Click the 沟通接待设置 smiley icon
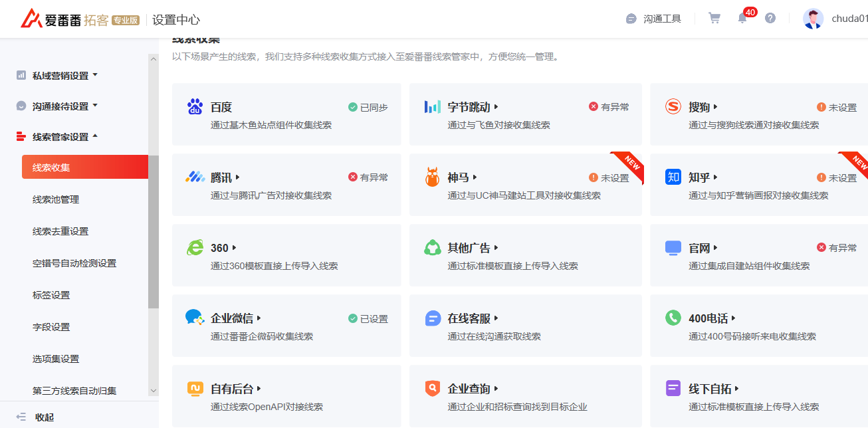868x428 pixels. point(21,106)
